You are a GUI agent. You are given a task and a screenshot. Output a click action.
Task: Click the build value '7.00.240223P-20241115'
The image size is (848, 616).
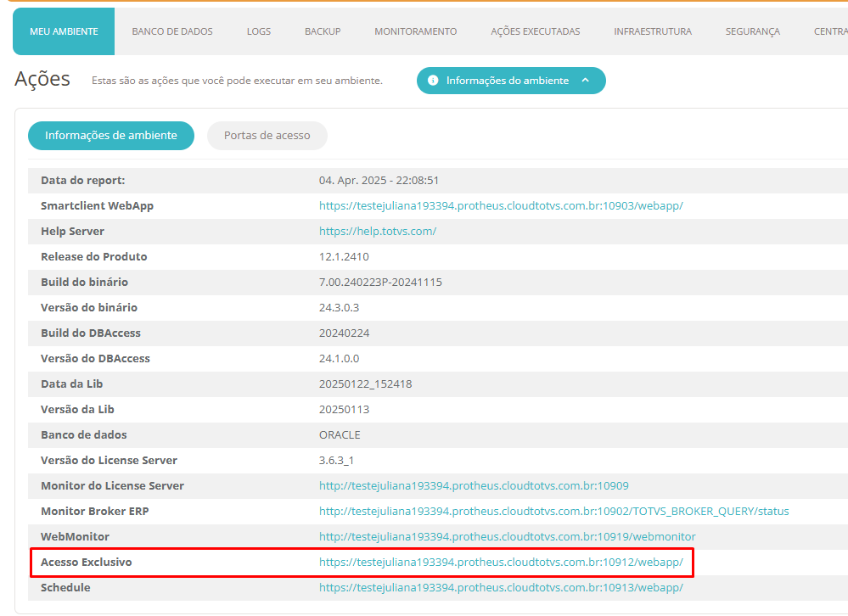(x=380, y=282)
